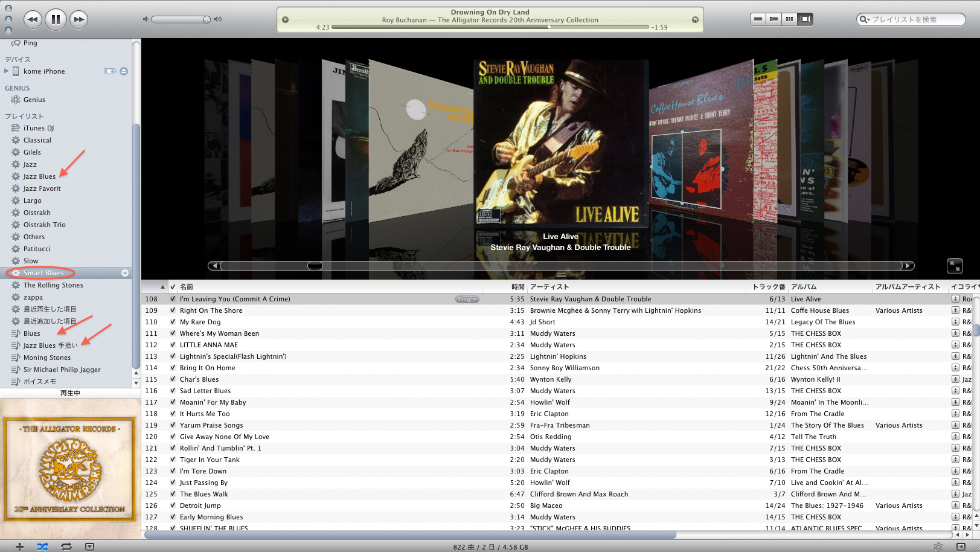Click the right arrow of Cover Flow scrollbar
980x552 pixels.
[x=908, y=266]
